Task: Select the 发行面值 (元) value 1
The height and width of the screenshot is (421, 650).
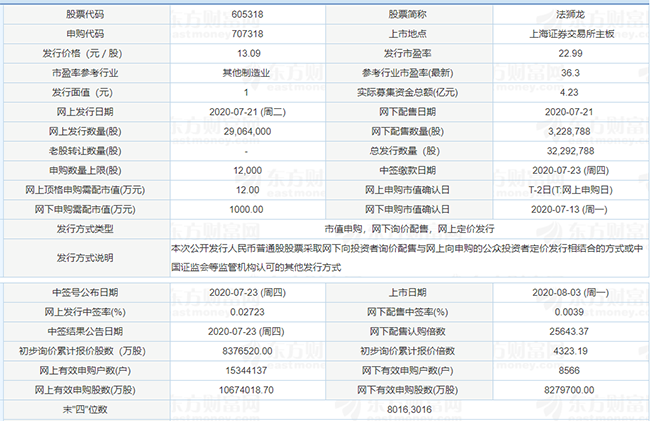Action: pyautogui.click(x=246, y=92)
